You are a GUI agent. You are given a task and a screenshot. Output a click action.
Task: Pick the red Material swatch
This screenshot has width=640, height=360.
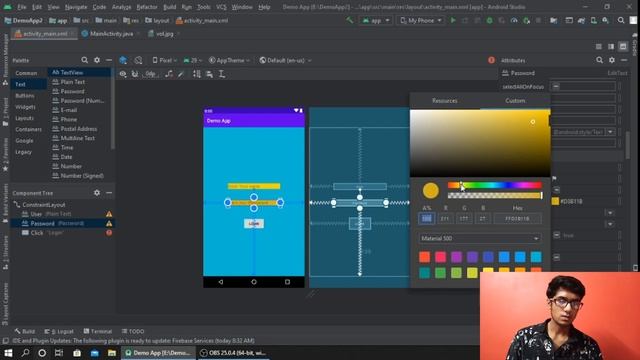(x=424, y=257)
